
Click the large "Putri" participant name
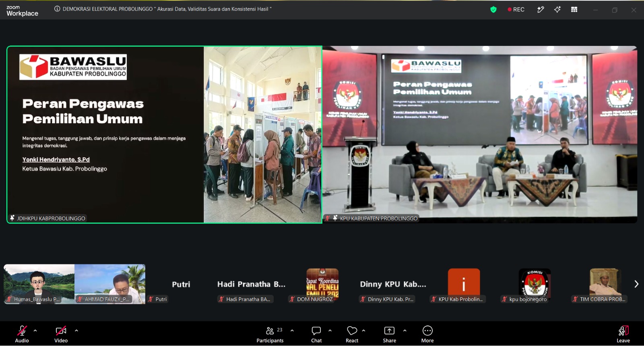[181, 284]
